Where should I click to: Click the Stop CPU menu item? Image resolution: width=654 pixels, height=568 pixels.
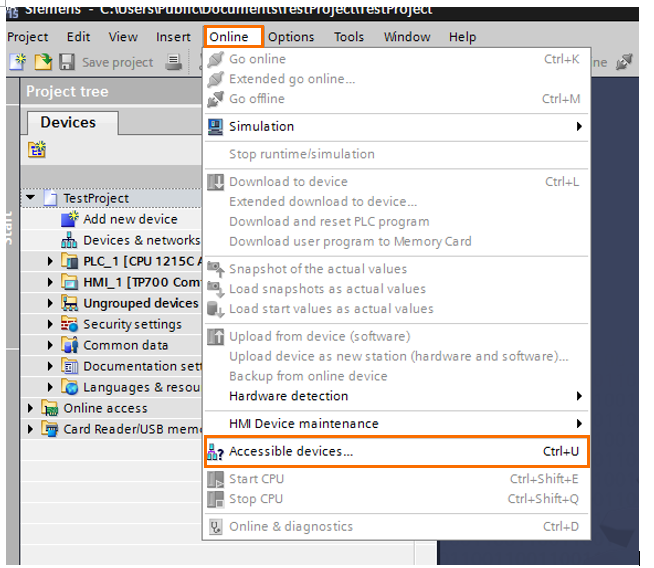pyautogui.click(x=396, y=499)
